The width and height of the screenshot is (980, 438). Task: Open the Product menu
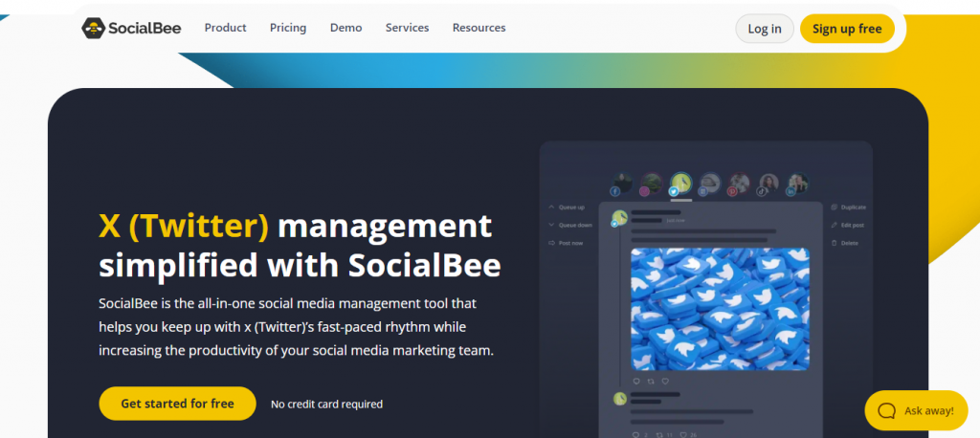226,28
